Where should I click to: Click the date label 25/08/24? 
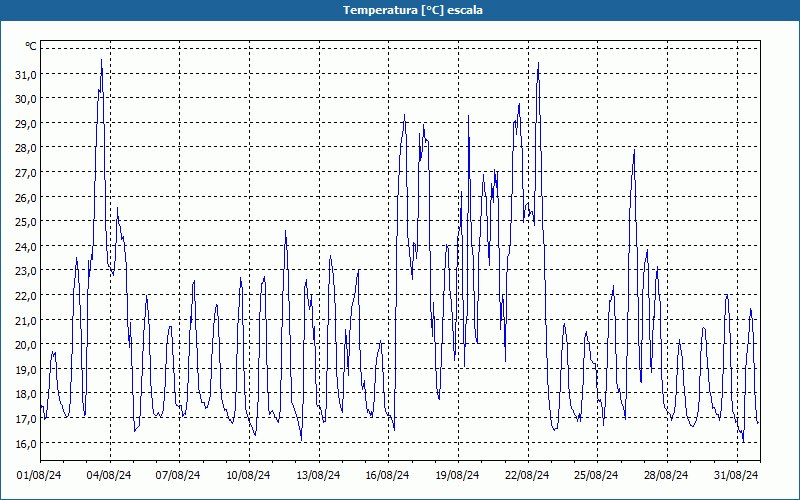point(596,475)
